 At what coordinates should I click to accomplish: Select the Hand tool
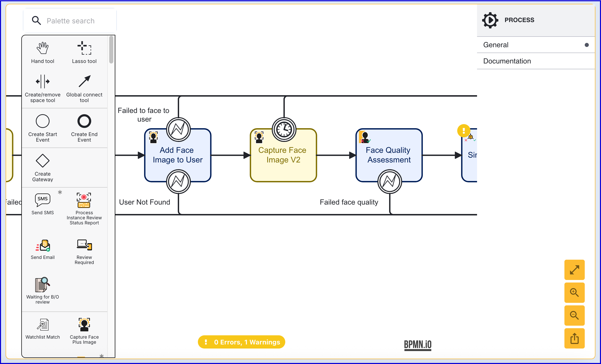(42, 48)
